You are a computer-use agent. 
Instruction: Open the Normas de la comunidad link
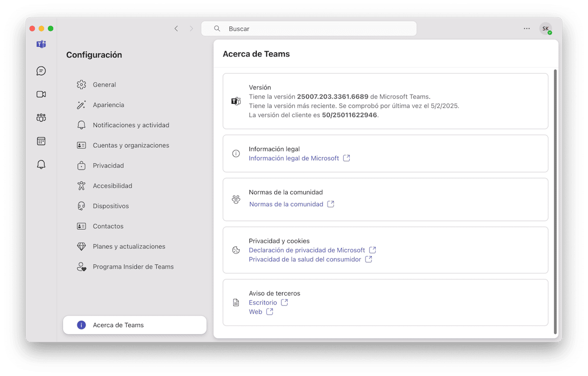pyautogui.click(x=286, y=204)
